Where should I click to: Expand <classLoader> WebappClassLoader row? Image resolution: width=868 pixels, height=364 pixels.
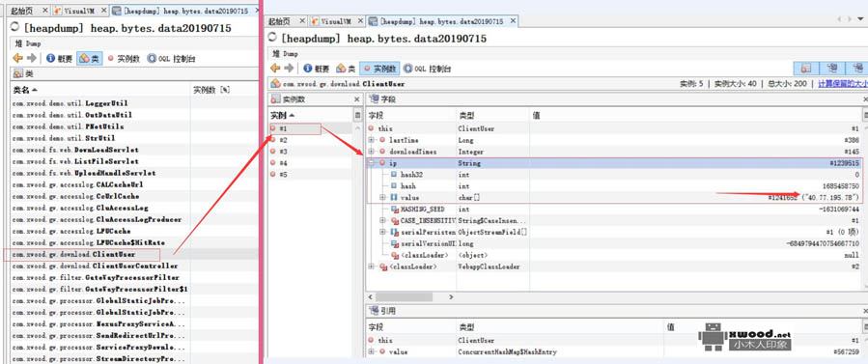(x=372, y=266)
